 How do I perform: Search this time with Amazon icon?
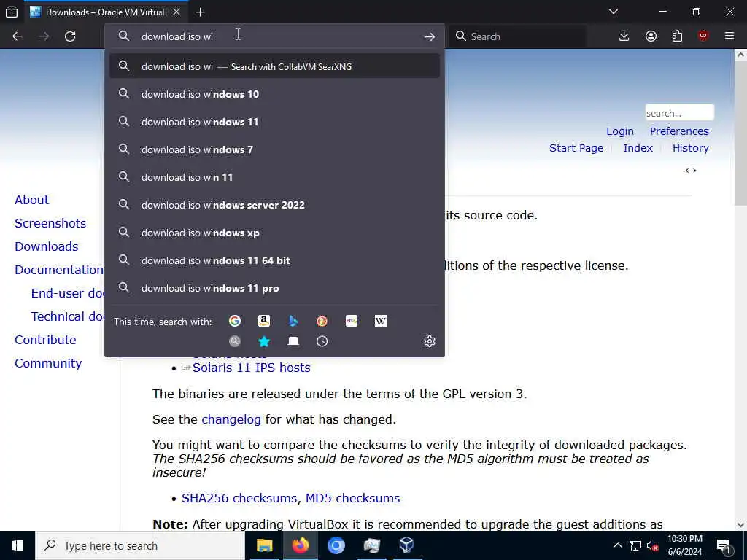click(264, 321)
